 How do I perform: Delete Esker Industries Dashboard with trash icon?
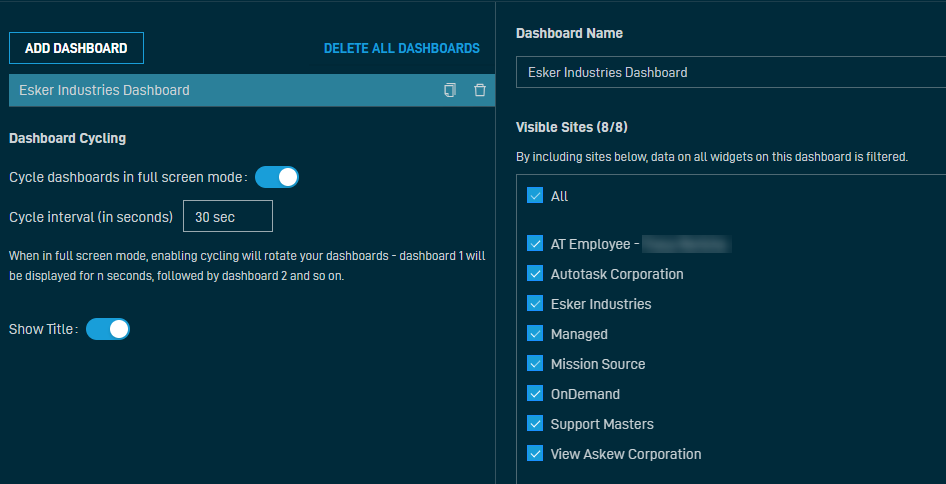(480, 91)
